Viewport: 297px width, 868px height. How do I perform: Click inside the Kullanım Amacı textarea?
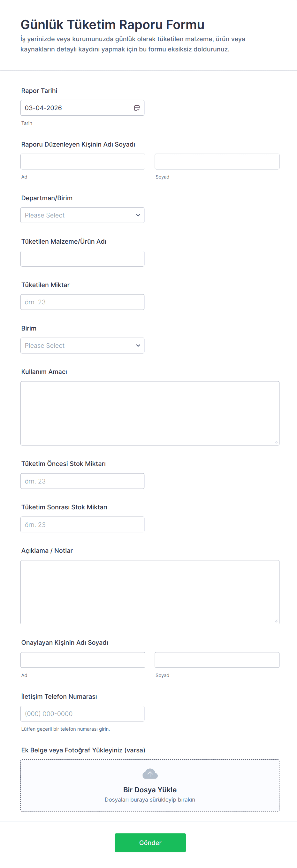click(150, 413)
